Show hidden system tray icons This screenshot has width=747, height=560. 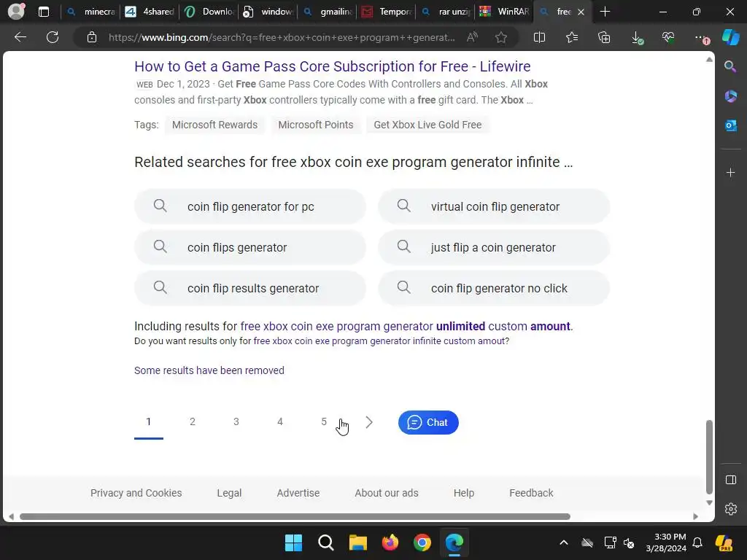564,542
